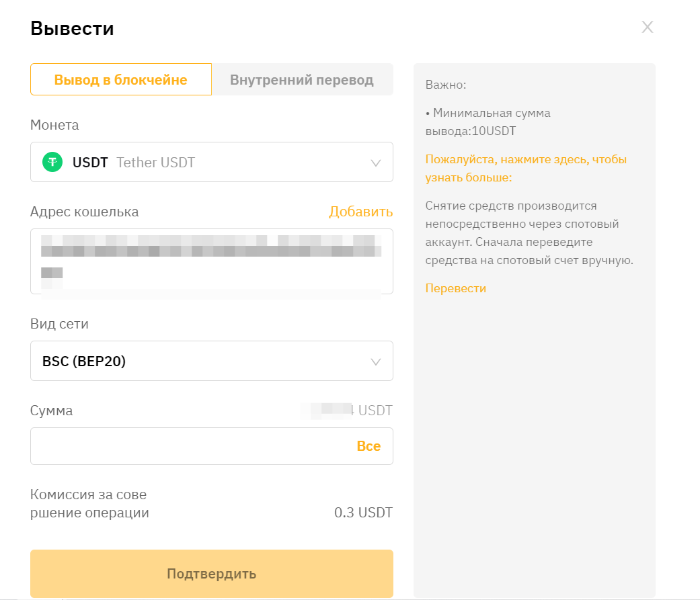Close the withdrawal dialog with the X

647,27
